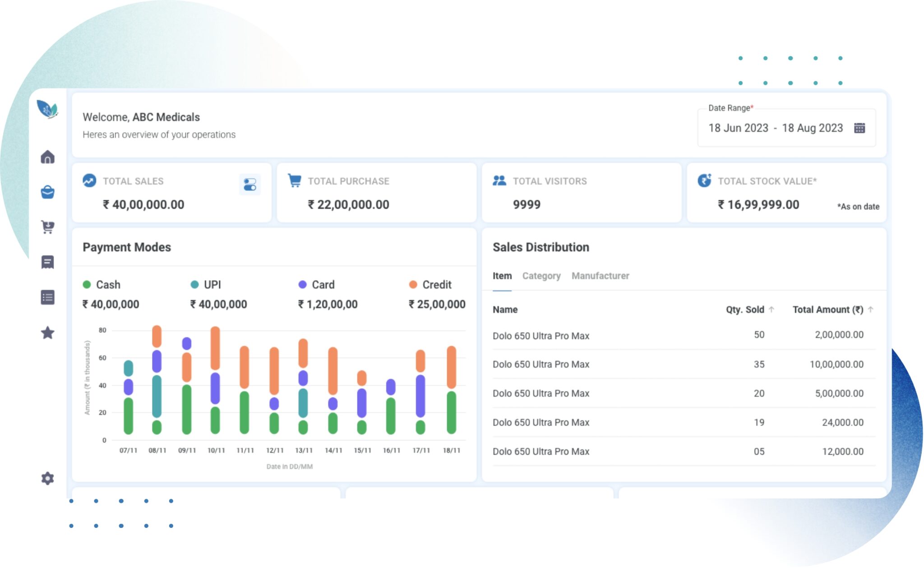
Task: Open the Home dashboard from the sidebar
Action: (47, 157)
